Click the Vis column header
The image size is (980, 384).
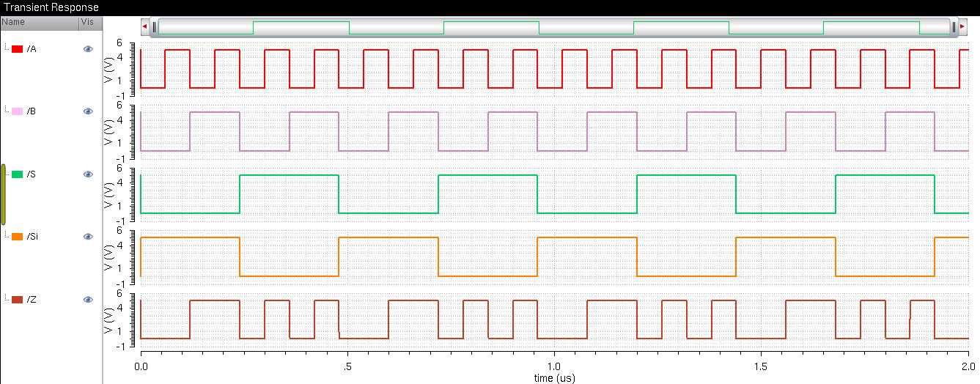[90, 22]
